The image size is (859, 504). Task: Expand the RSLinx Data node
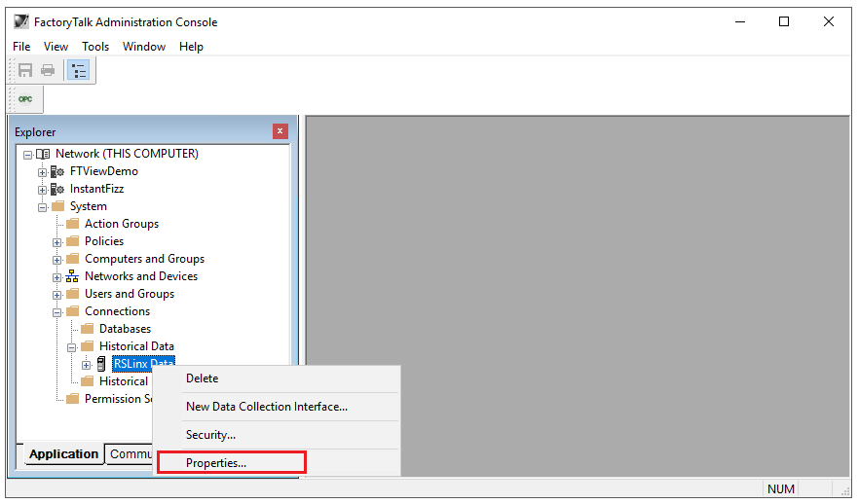click(86, 365)
